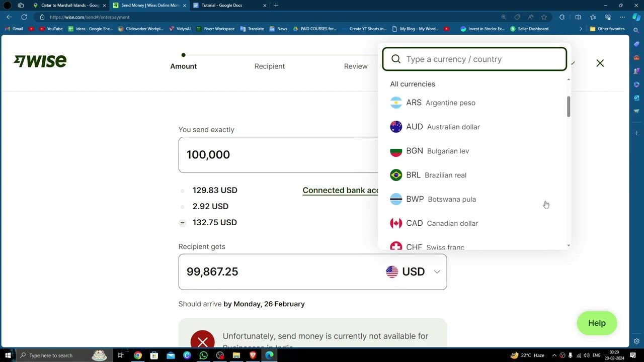Add a sidebar app with plus icon

[x=636, y=133]
